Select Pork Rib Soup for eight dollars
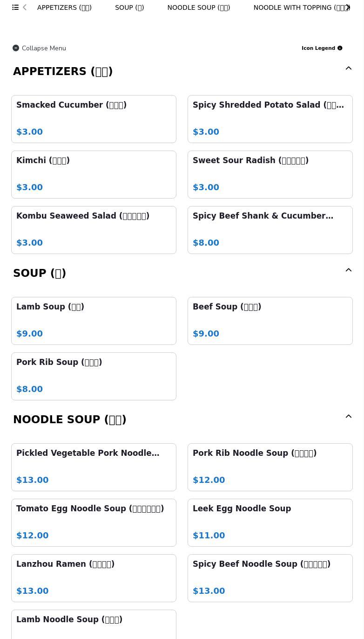364x639 pixels. [x=94, y=376]
